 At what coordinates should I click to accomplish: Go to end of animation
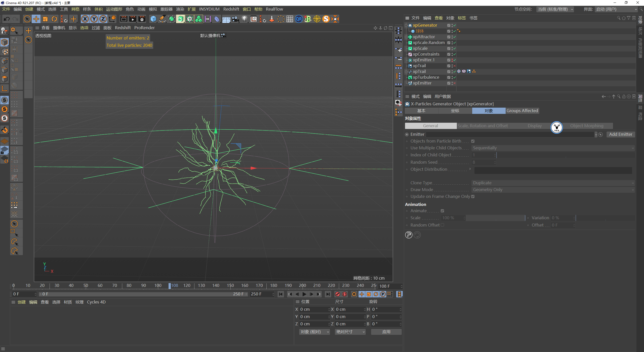click(x=328, y=294)
